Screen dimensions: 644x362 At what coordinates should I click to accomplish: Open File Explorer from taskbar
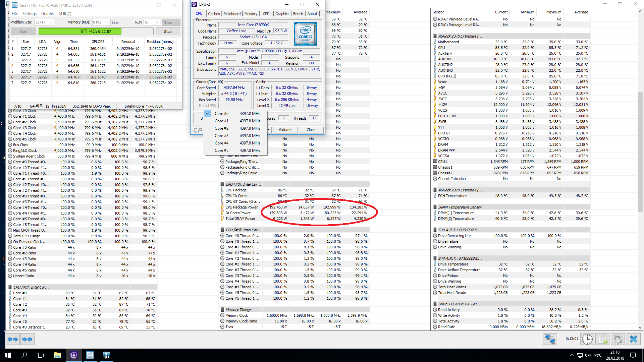click(x=57, y=355)
